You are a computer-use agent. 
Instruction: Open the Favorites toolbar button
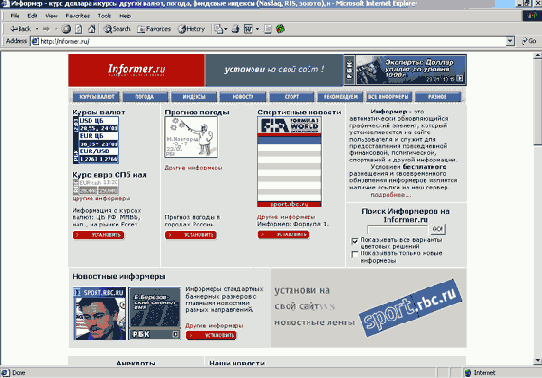[x=154, y=29]
